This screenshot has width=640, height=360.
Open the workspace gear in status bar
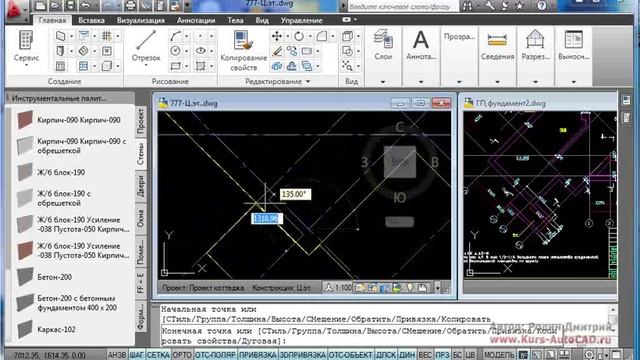tap(589, 355)
